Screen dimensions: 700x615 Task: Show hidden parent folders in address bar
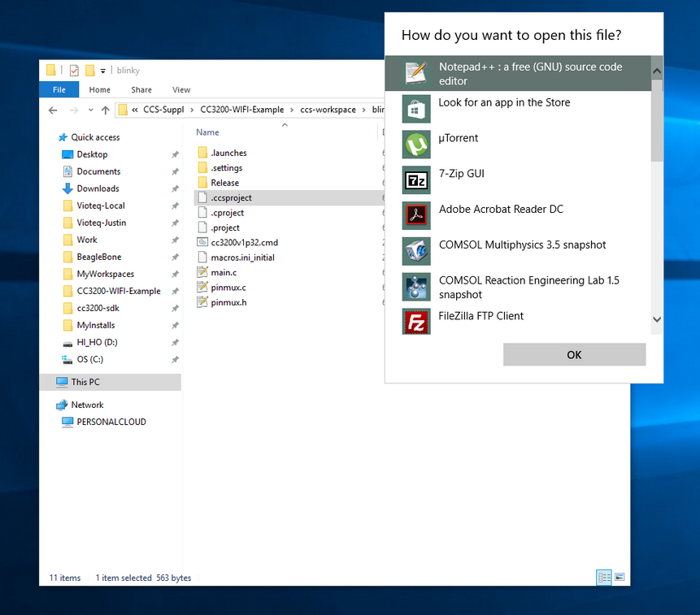click(x=134, y=110)
